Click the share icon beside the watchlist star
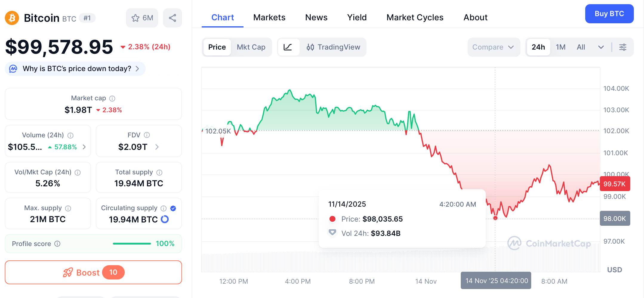 click(x=172, y=18)
